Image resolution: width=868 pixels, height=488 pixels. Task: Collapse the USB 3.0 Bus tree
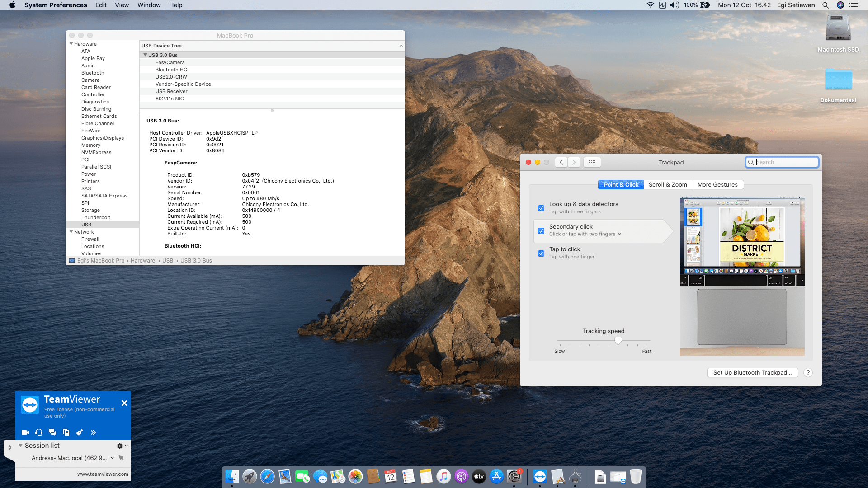[x=145, y=55]
